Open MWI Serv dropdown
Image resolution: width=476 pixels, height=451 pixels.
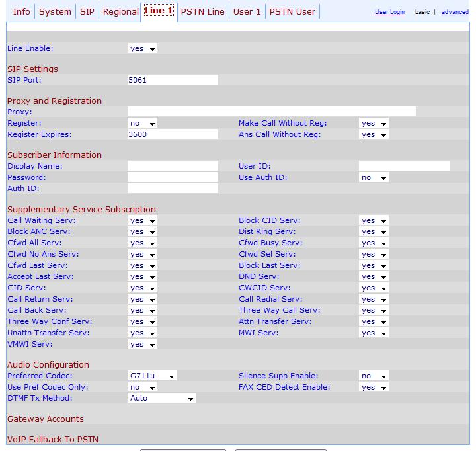tap(374, 333)
